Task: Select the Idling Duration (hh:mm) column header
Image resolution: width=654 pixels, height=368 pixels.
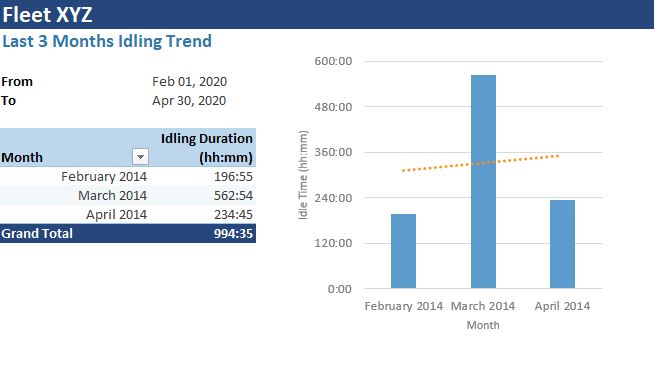Action: [206, 148]
